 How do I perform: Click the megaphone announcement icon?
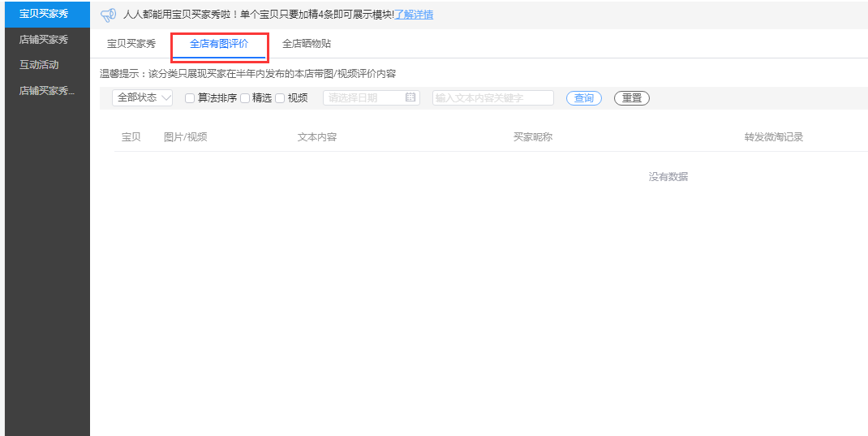108,15
